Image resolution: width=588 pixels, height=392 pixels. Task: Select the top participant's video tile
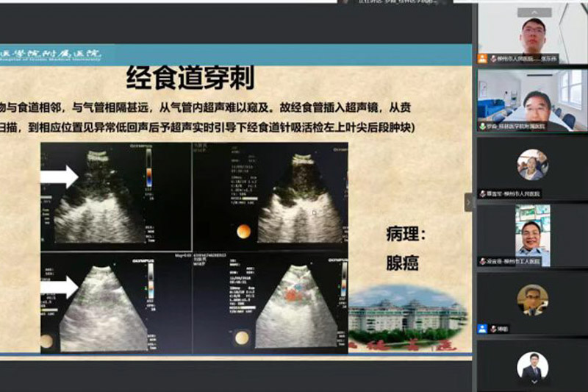[531, 33]
